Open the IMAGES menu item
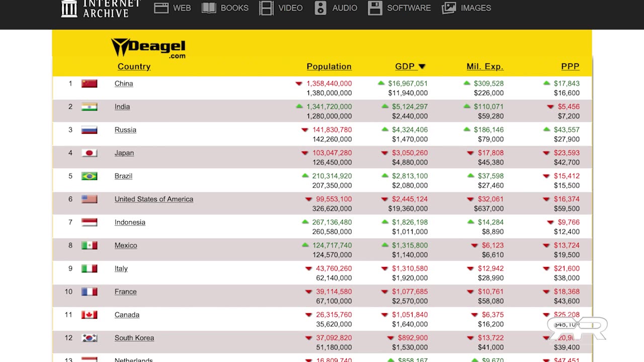The image size is (644, 362). tap(475, 8)
